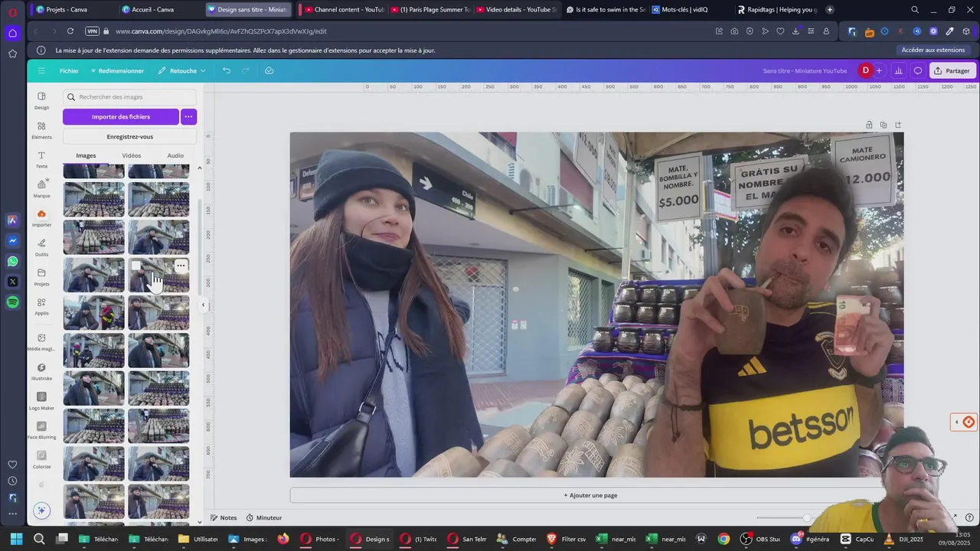Image resolution: width=980 pixels, height=551 pixels.
Task: Switch to Channel content YouTube tab
Action: [344, 9]
